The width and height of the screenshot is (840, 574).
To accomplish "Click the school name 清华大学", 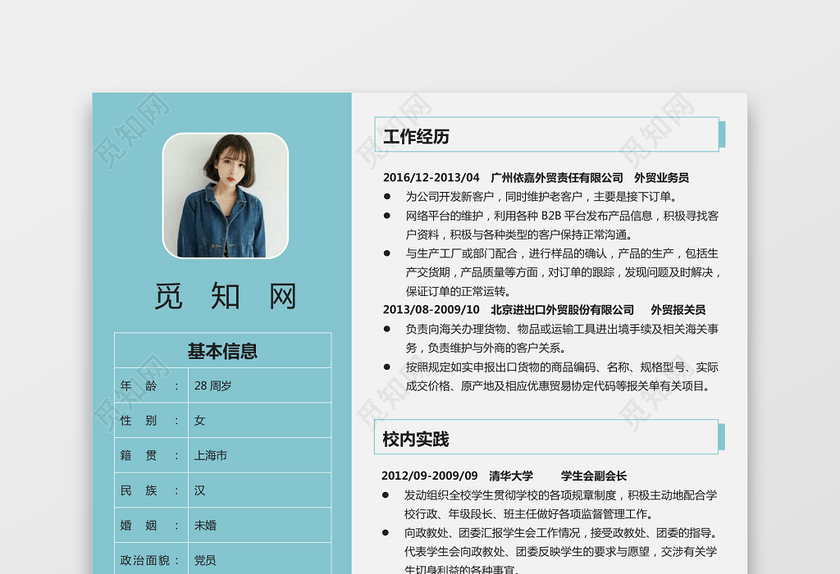I will (511, 476).
